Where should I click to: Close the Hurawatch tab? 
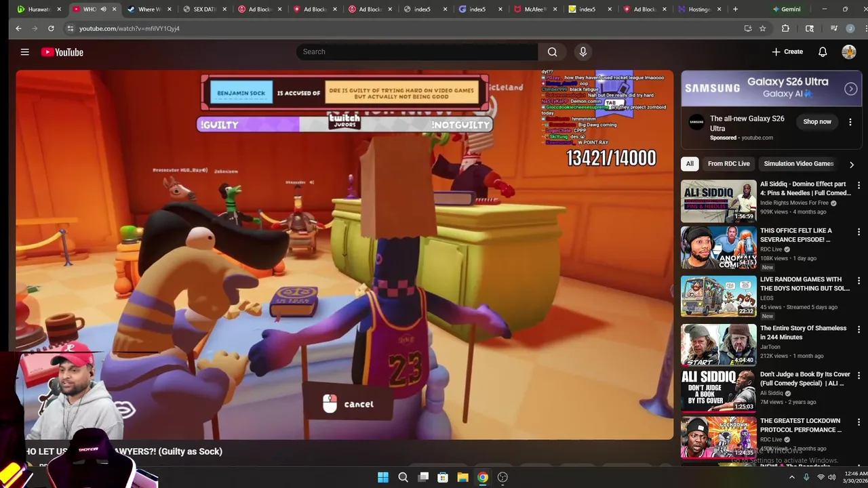click(x=59, y=9)
